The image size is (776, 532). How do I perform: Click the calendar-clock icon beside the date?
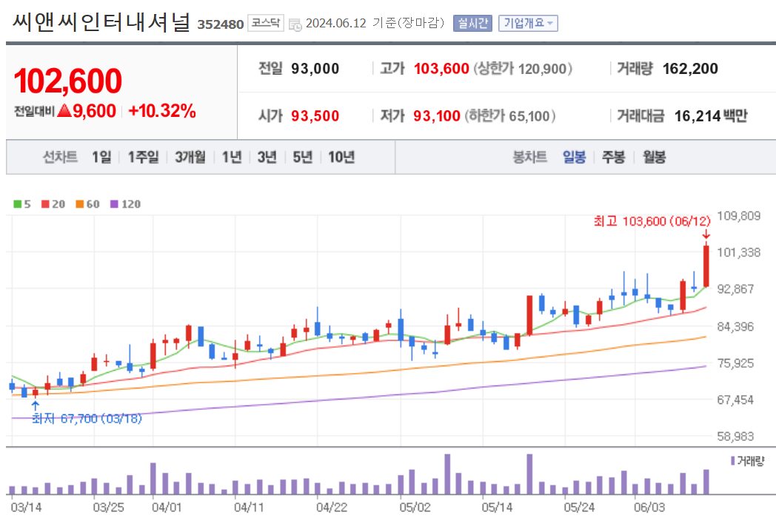295,24
